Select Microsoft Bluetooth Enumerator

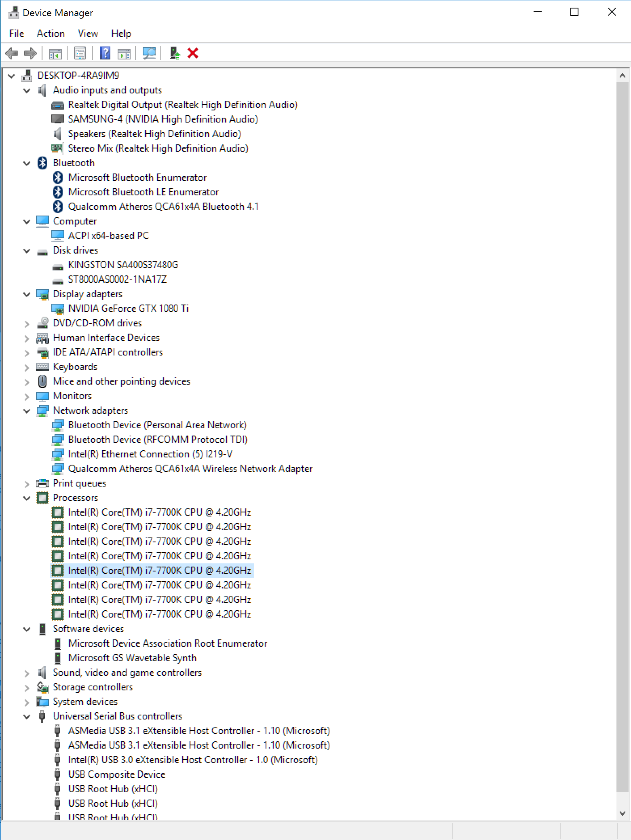(137, 178)
